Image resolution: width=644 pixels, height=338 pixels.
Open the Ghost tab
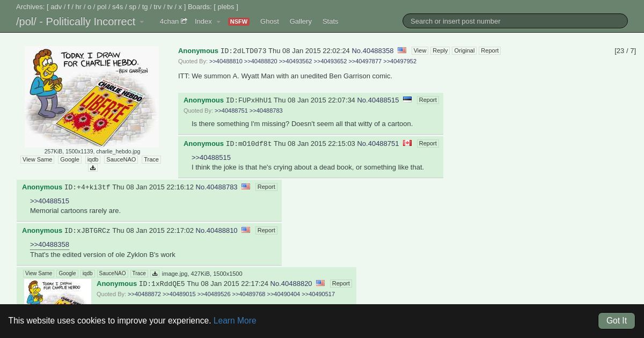[269, 21]
